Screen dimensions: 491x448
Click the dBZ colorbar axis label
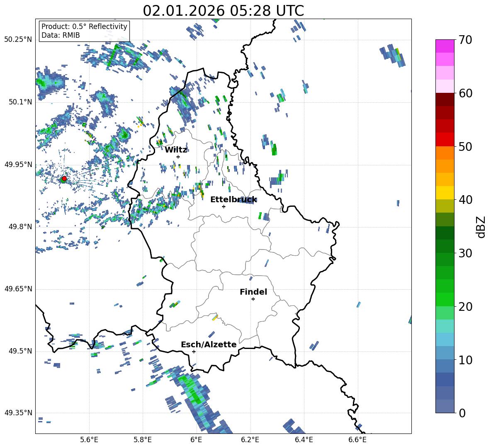pos(481,227)
